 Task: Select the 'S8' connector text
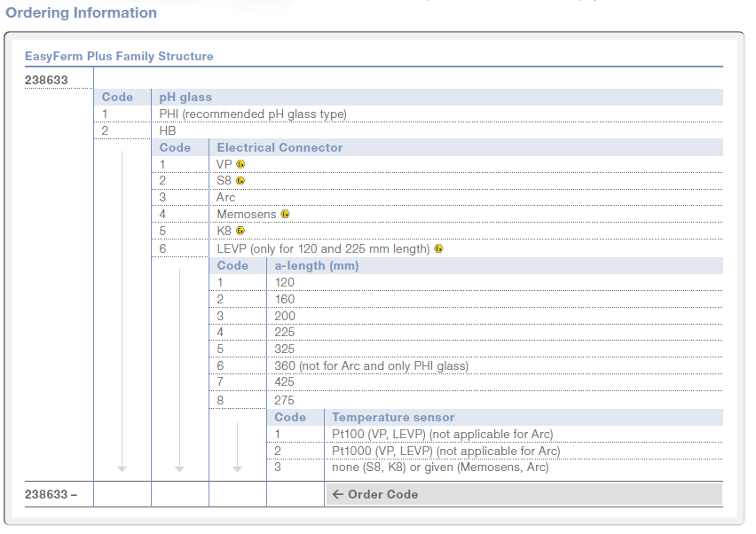click(224, 181)
